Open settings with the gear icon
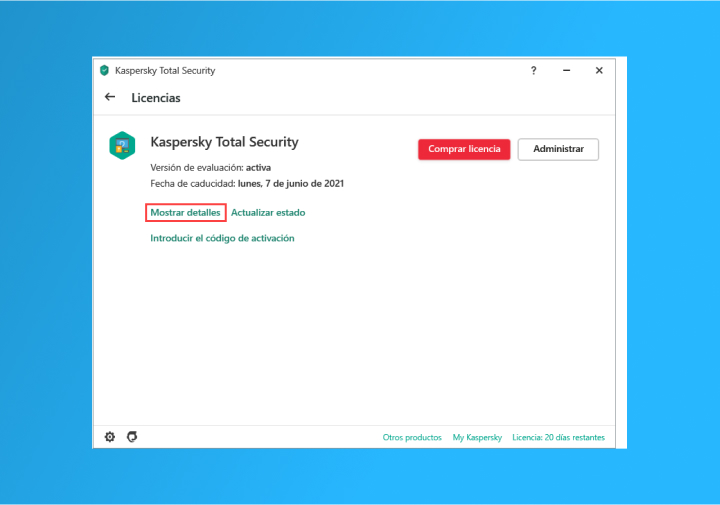 (110, 437)
